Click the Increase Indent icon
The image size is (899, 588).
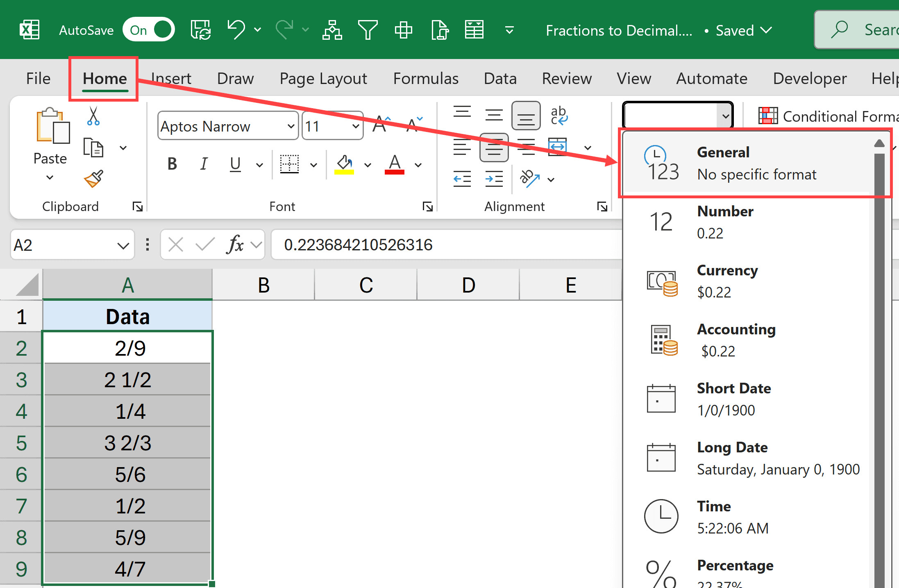pyautogui.click(x=494, y=179)
